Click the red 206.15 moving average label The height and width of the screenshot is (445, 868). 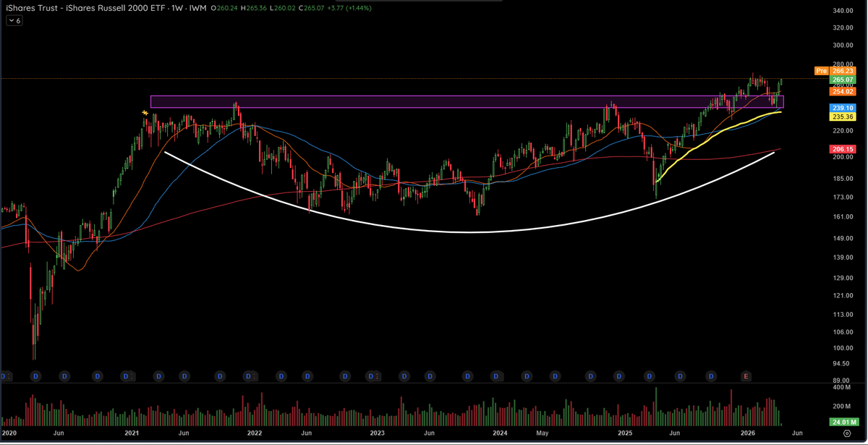843,148
